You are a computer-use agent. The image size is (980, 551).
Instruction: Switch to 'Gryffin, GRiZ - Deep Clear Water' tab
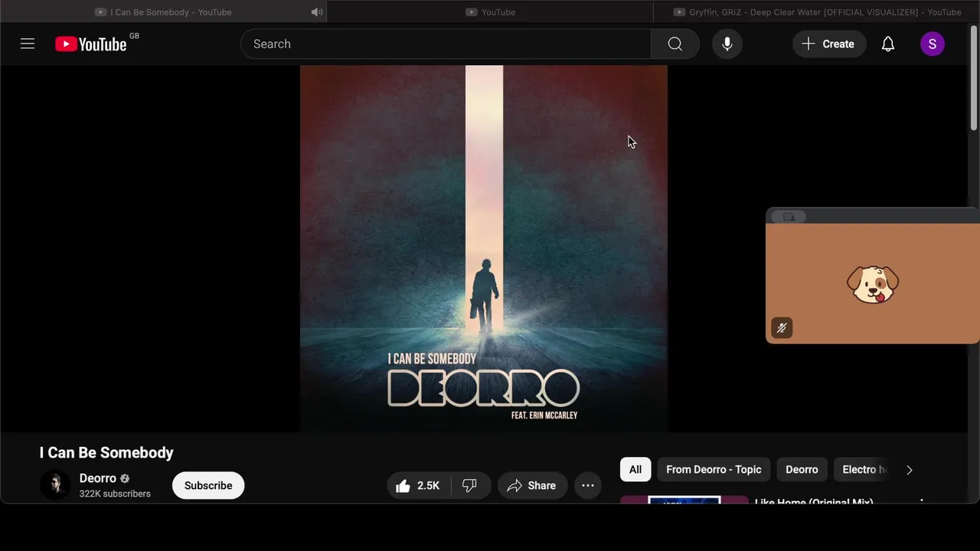[x=816, y=11]
